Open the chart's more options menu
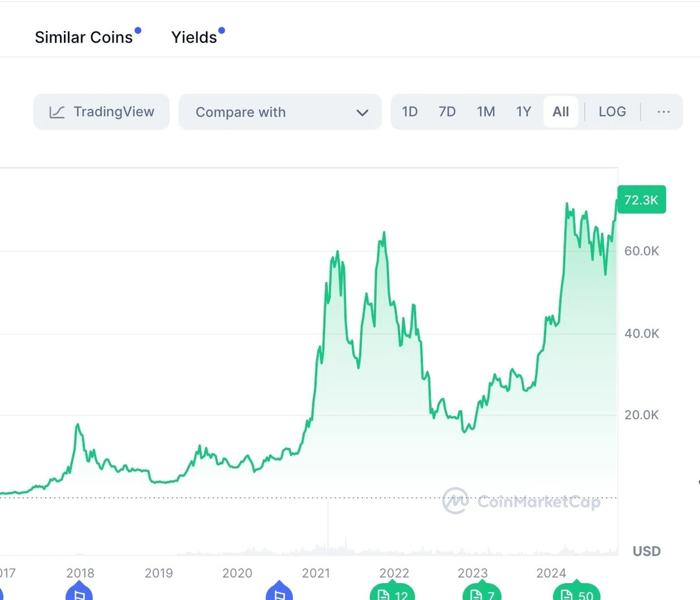The width and height of the screenshot is (700, 600). click(x=664, y=111)
